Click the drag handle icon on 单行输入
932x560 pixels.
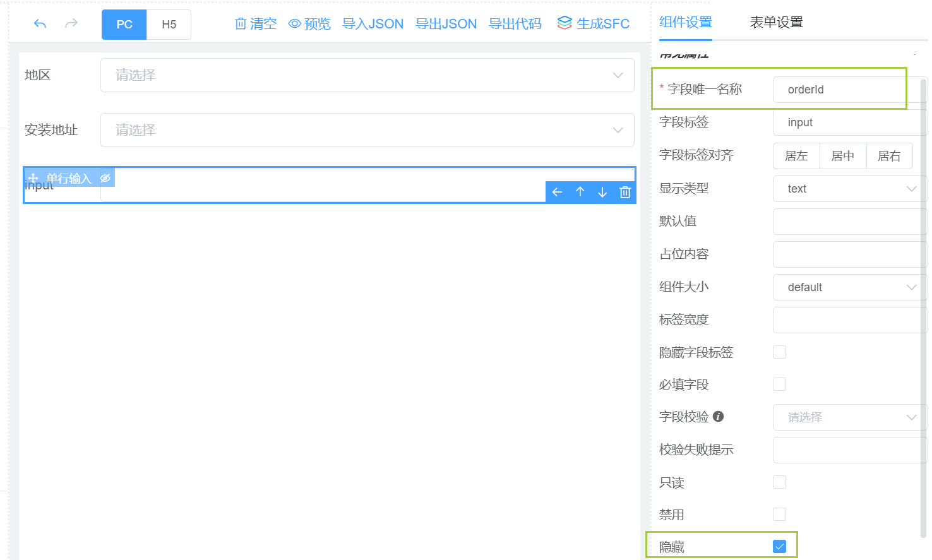click(33, 179)
